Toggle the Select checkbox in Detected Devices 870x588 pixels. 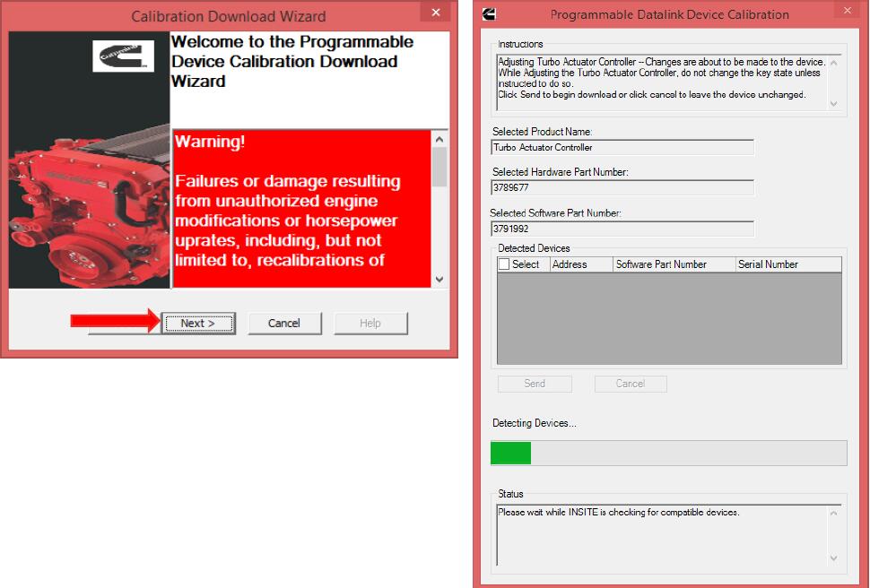click(504, 264)
